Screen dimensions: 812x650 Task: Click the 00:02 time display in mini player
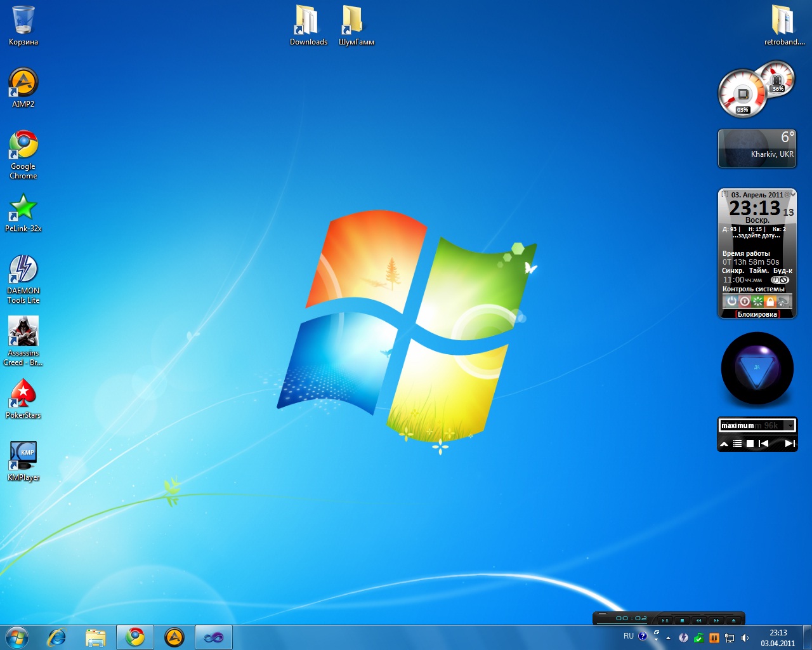tap(631, 618)
